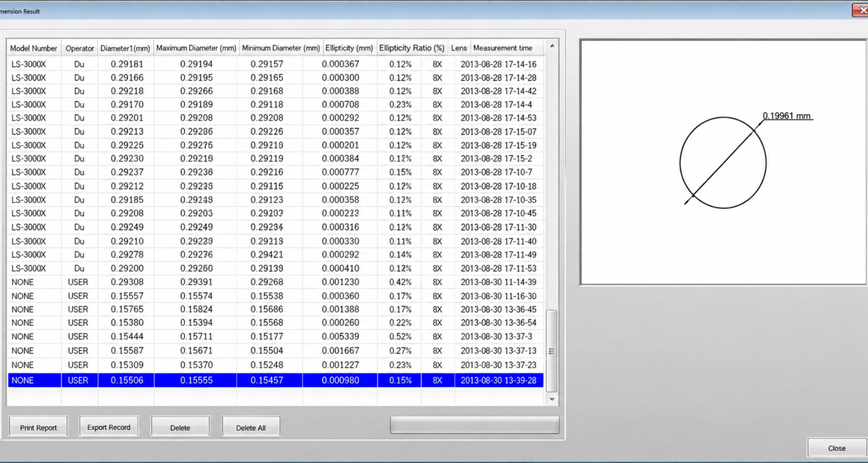Click the table scroll down arrow
868x463 pixels.
[552, 399]
